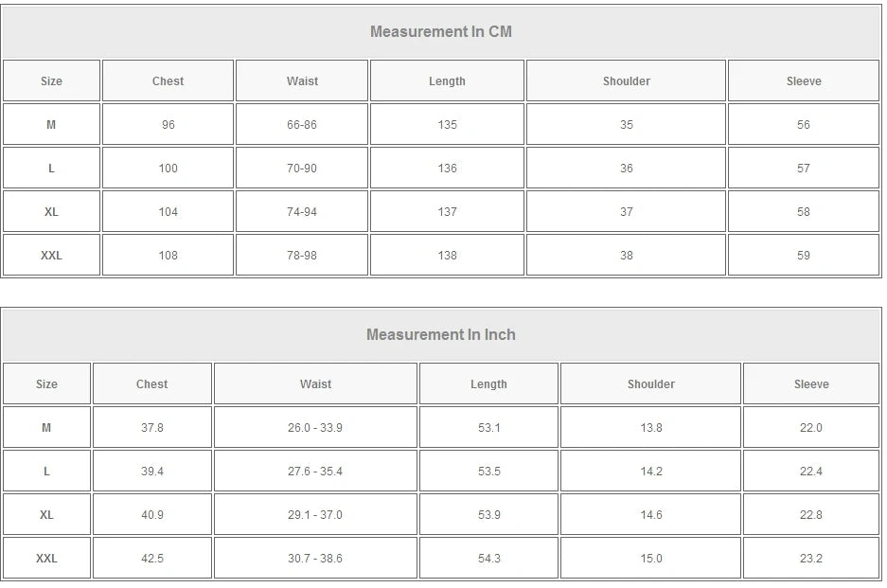Click the chest value 96 cell

[x=168, y=125]
